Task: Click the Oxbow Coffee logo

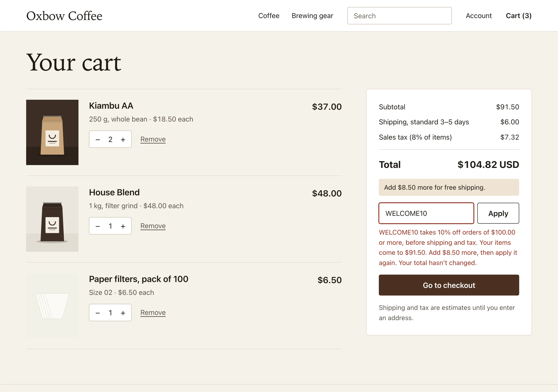Action: [64, 16]
